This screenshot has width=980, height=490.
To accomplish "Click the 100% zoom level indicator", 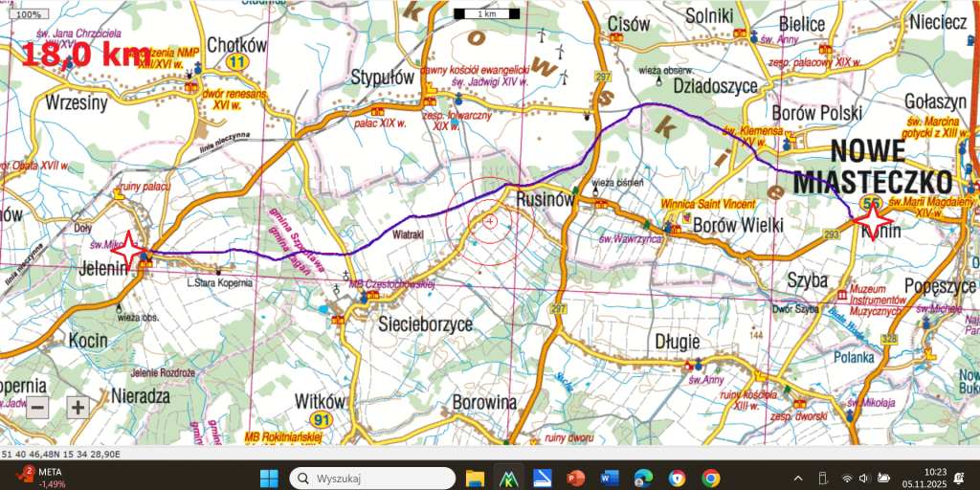I will pyautogui.click(x=30, y=13).
